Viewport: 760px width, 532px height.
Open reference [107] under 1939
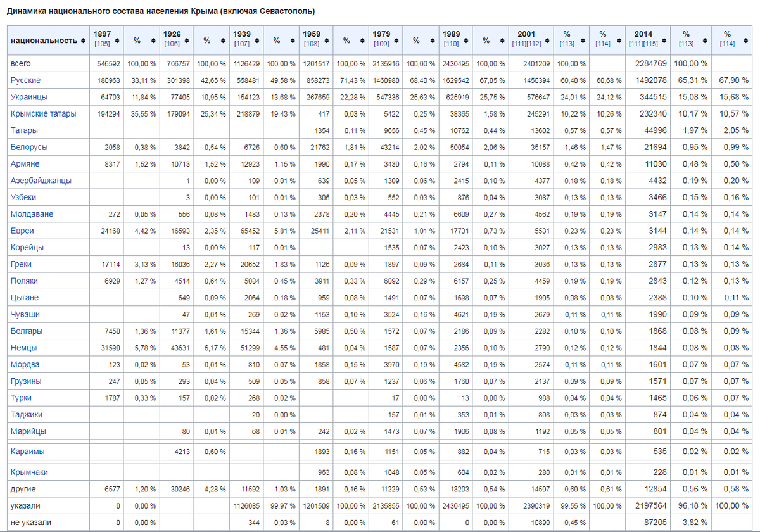(242, 44)
